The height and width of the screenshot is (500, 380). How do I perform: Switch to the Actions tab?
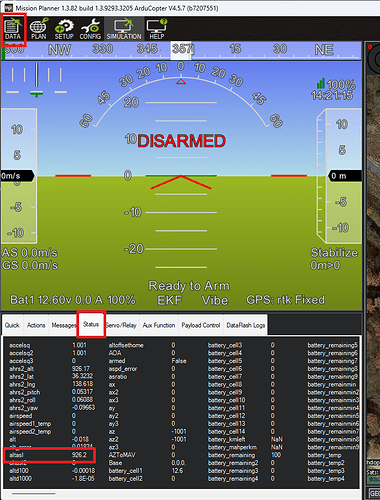36,325
